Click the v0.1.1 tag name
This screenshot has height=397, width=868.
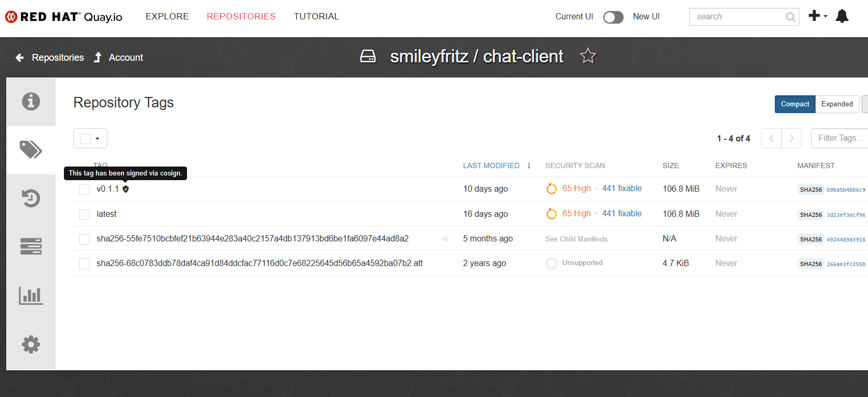(x=107, y=189)
